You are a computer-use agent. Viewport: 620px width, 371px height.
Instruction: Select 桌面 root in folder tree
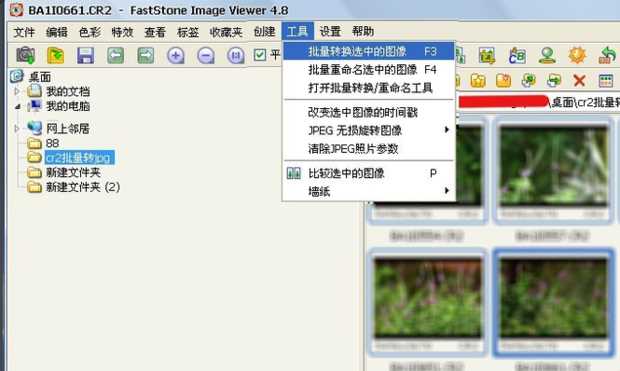point(40,77)
